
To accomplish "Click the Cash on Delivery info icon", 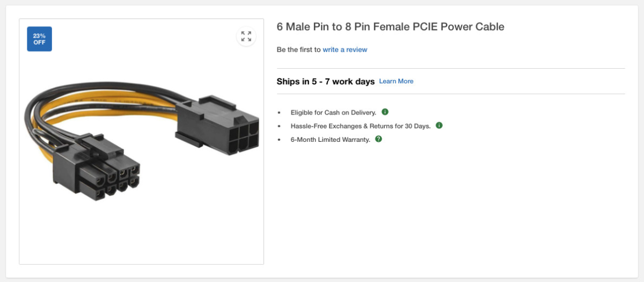I will 385,112.
